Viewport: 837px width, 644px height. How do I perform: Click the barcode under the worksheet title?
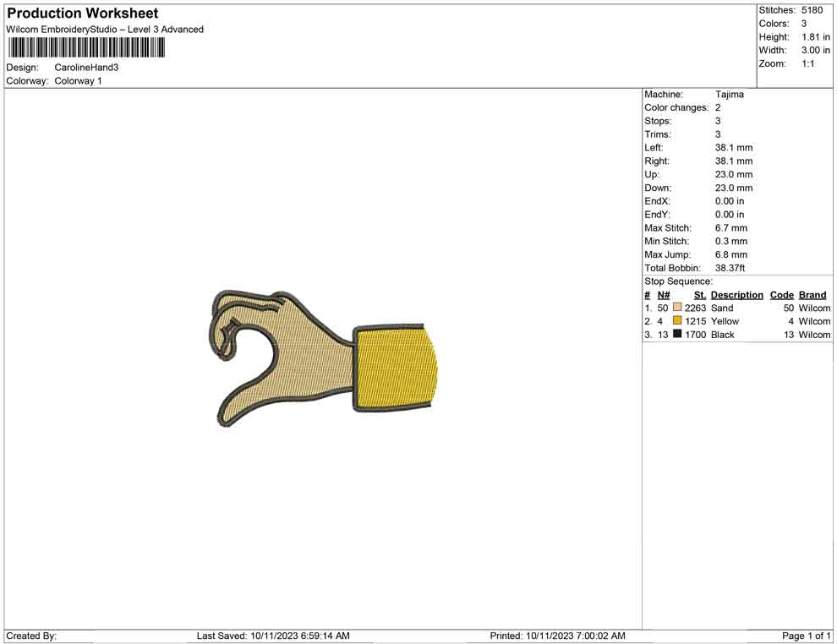click(x=86, y=48)
